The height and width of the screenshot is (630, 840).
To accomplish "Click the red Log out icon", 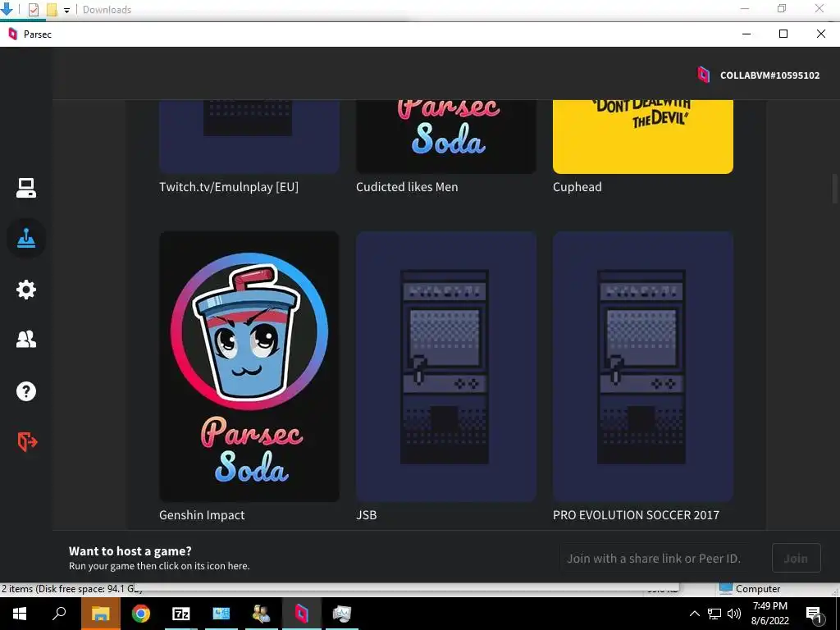I will pos(27,442).
